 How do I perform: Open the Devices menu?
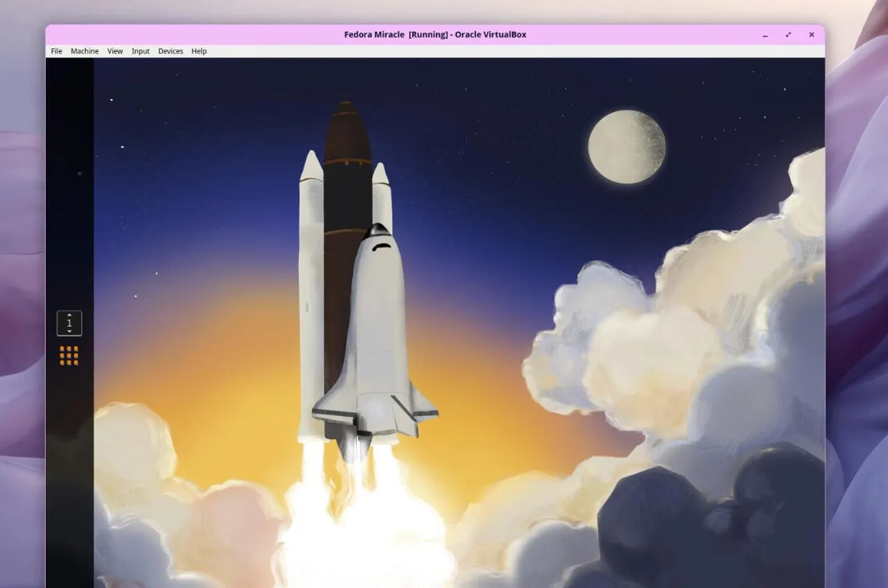pyautogui.click(x=171, y=51)
